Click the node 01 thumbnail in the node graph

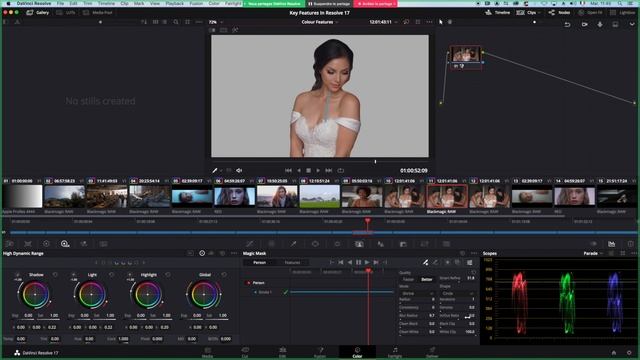tap(465, 54)
